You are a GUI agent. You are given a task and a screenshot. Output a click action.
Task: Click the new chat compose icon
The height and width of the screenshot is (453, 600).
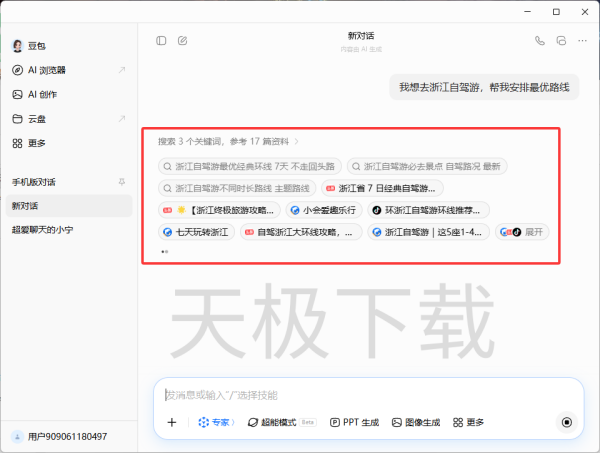182,41
